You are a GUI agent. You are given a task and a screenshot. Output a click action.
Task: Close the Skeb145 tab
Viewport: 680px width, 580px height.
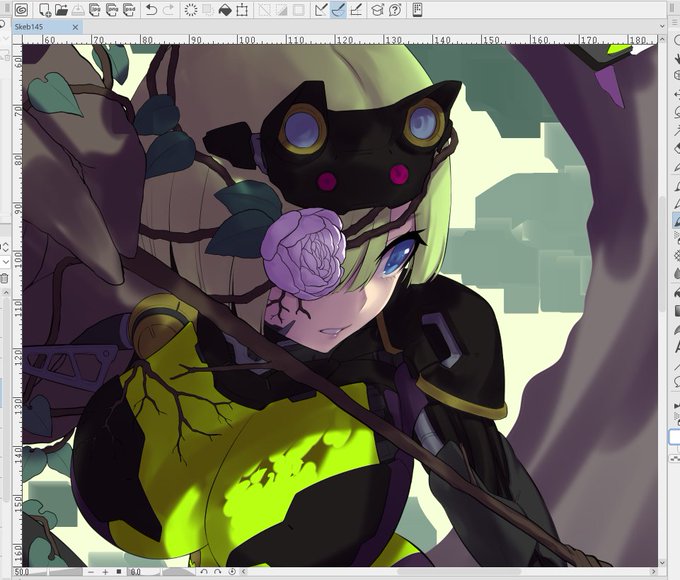click(75, 27)
